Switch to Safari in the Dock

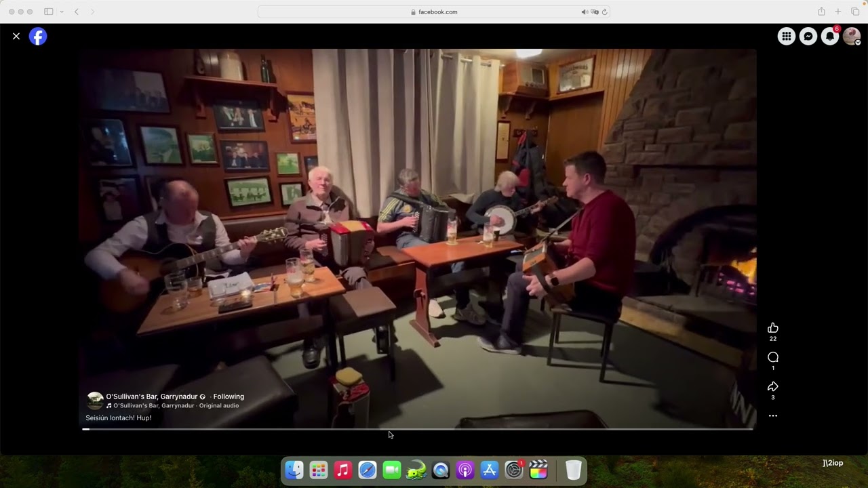pyautogui.click(x=368, y=470)
